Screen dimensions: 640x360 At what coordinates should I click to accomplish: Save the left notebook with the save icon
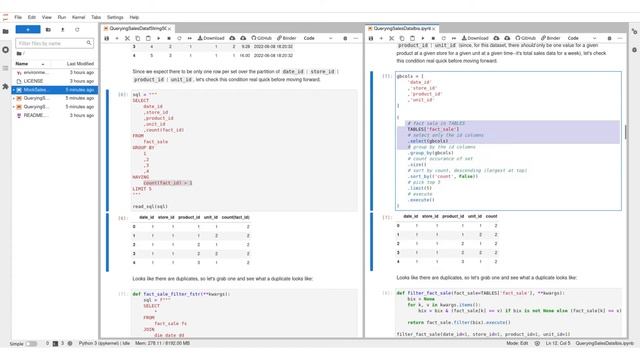pos(107,38)
